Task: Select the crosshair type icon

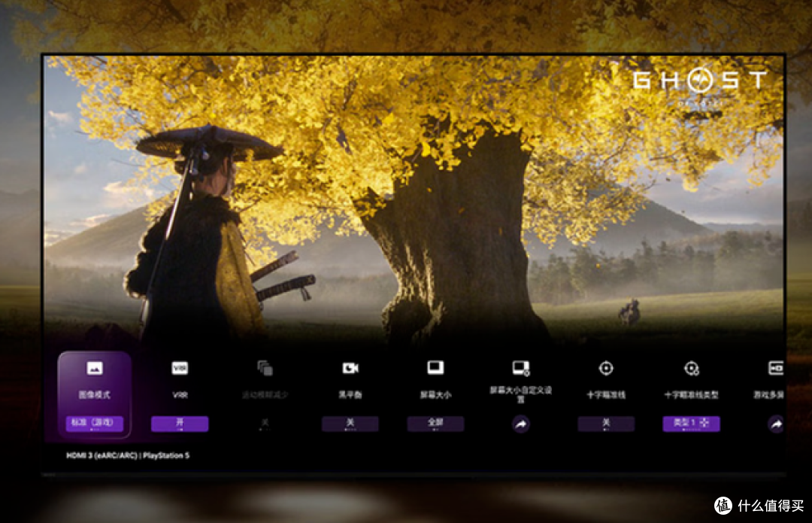Action: point(692,368)
